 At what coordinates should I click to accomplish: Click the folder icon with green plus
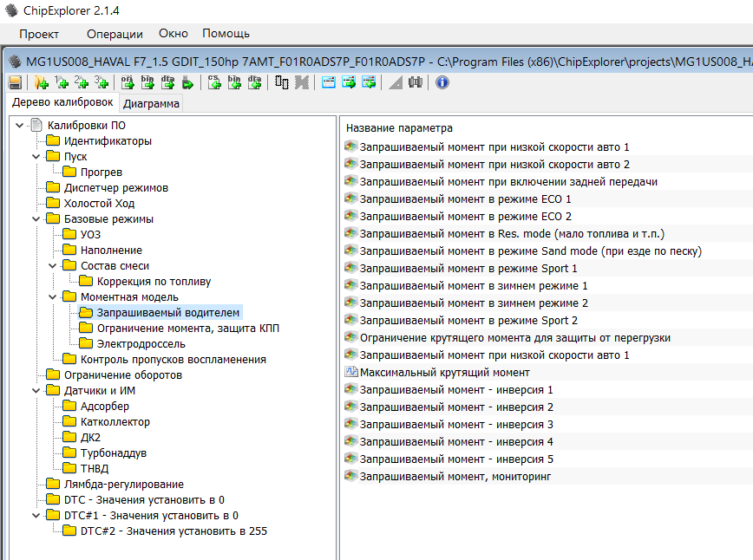(x=41, y=82)
